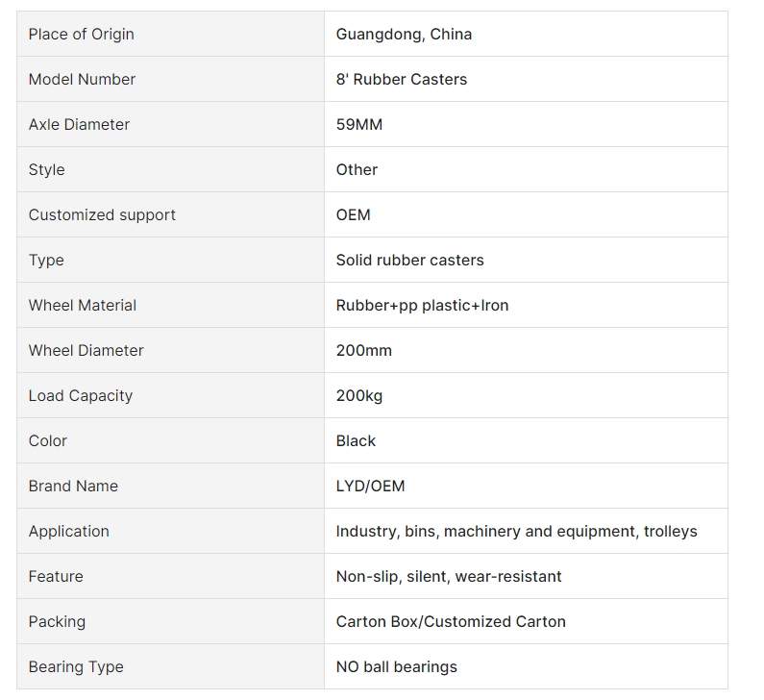Image resolution: width=764 pixels, height=700 pixels.
Task: Select the Black color value
Action: click(x=356, y=440)
